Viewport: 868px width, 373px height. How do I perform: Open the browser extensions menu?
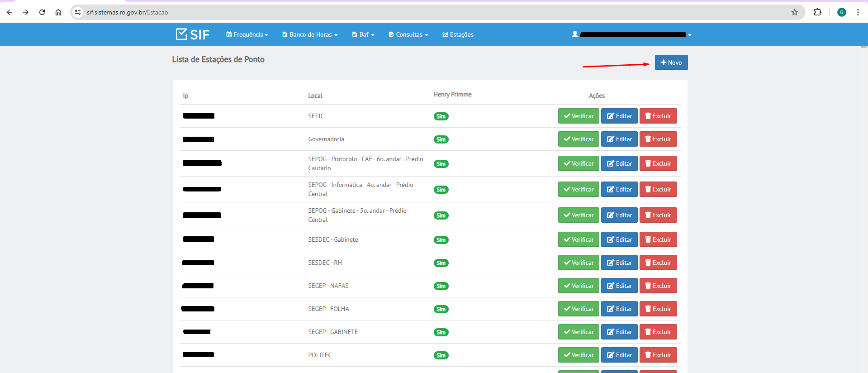(817, 12)
